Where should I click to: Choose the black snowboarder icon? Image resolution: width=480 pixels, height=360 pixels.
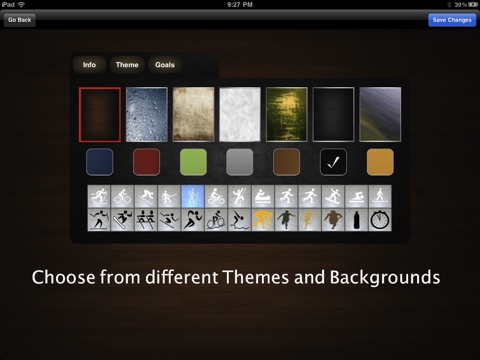tap(122, 220)
